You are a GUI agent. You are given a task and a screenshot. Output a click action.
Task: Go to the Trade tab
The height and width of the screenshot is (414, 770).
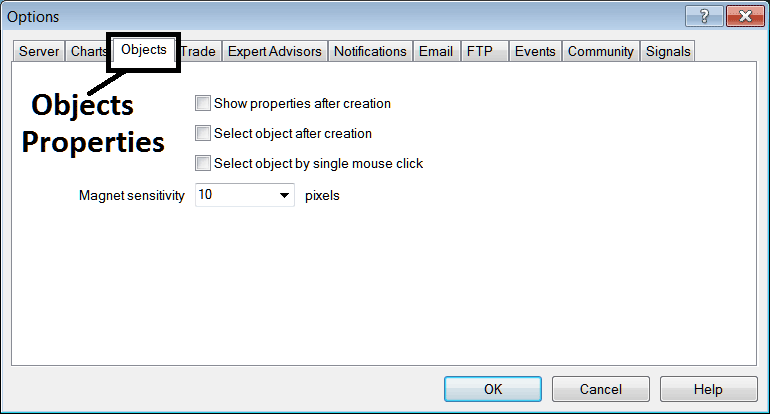[198, 52]
